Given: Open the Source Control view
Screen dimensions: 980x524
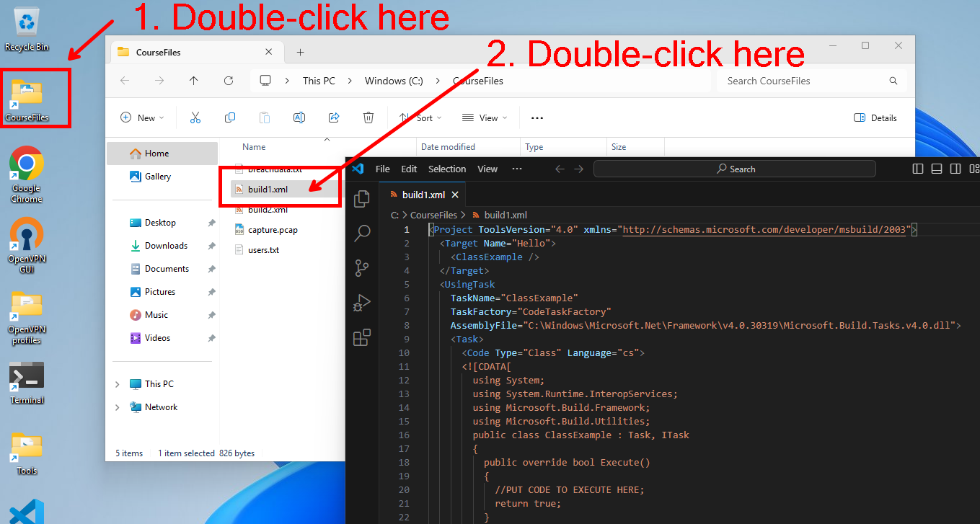Looking at the screenshot, I should coord(362,268).
